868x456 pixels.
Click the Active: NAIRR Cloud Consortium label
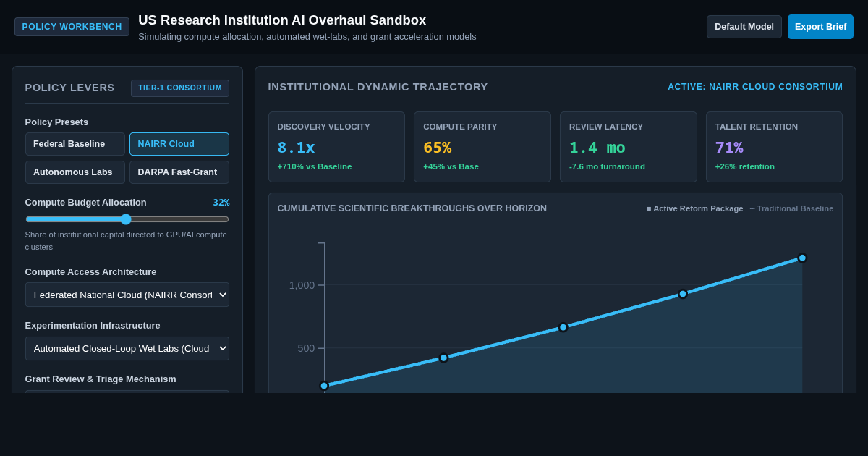click(755, 87)
